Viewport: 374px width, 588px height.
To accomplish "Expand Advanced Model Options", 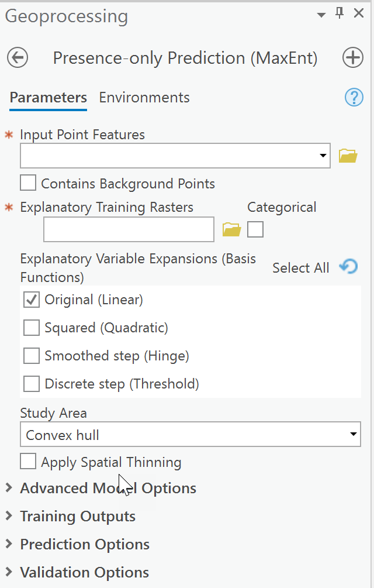I will coord(8,487).
